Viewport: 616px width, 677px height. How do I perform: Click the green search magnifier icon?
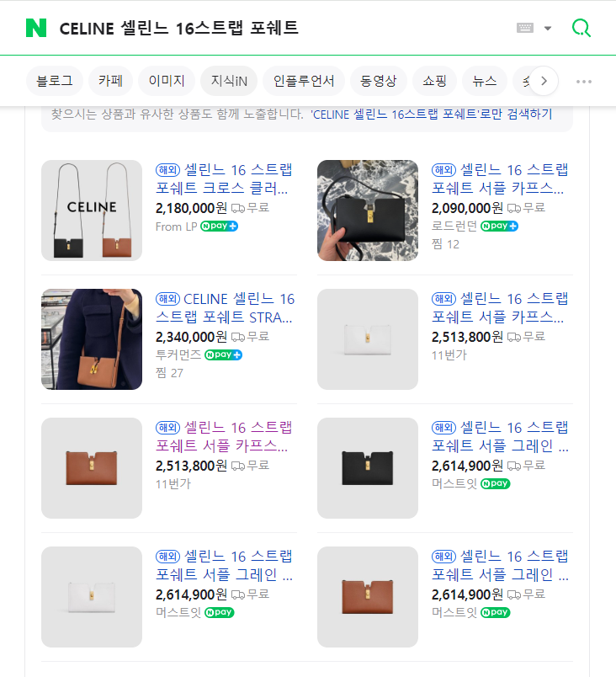coord(581,28)
